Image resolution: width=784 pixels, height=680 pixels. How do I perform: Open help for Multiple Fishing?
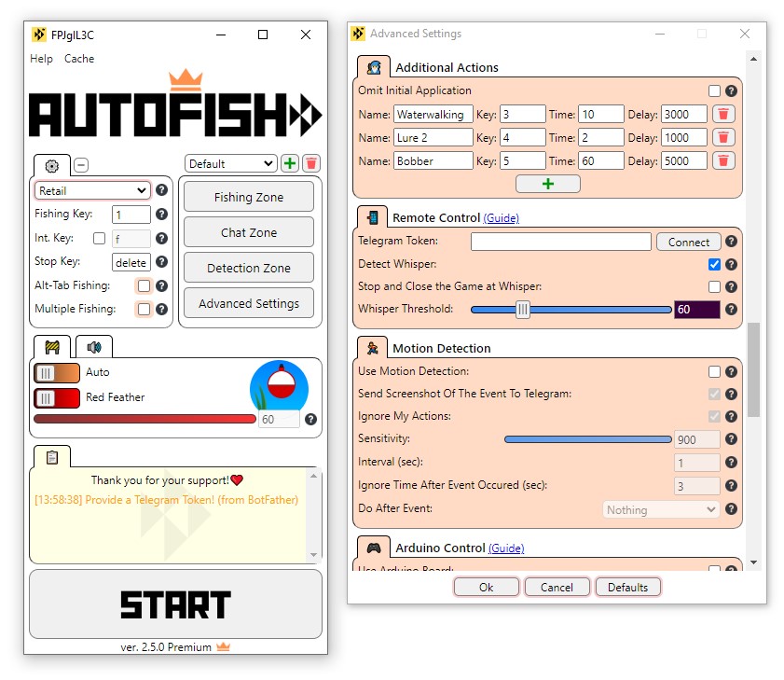tap(161, 310)
